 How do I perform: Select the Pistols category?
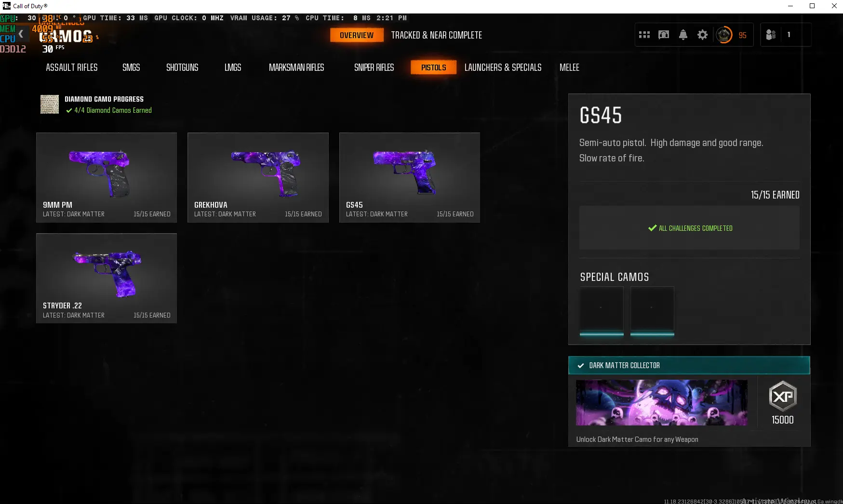point(434,67)
